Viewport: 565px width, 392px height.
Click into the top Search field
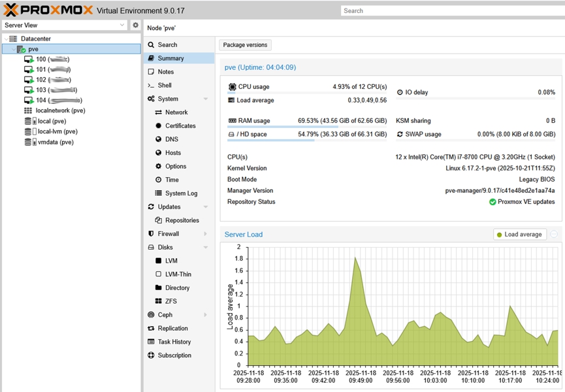pyautogui.click(x=451, y=10)
